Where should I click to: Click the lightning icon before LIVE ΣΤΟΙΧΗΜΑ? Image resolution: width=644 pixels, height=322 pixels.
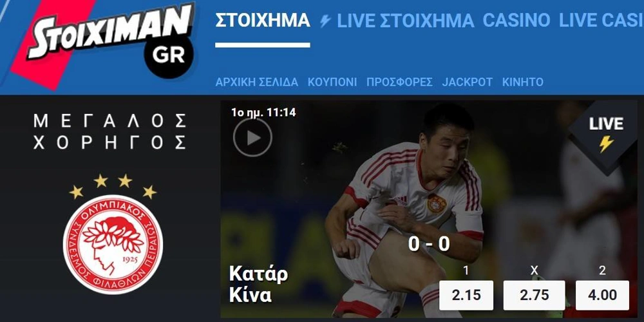coord(325,21)
